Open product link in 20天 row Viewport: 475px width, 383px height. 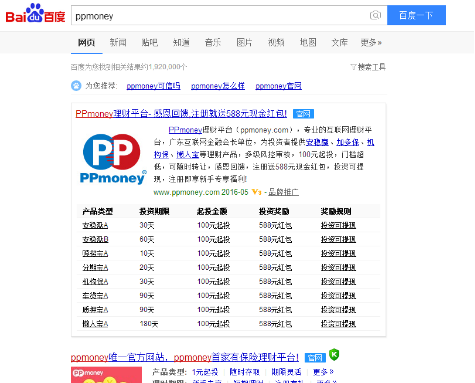coord(95,267)
